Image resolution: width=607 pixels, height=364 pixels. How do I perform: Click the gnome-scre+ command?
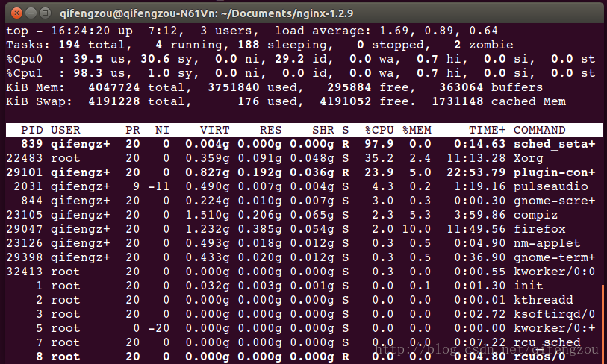coord(554,201)
